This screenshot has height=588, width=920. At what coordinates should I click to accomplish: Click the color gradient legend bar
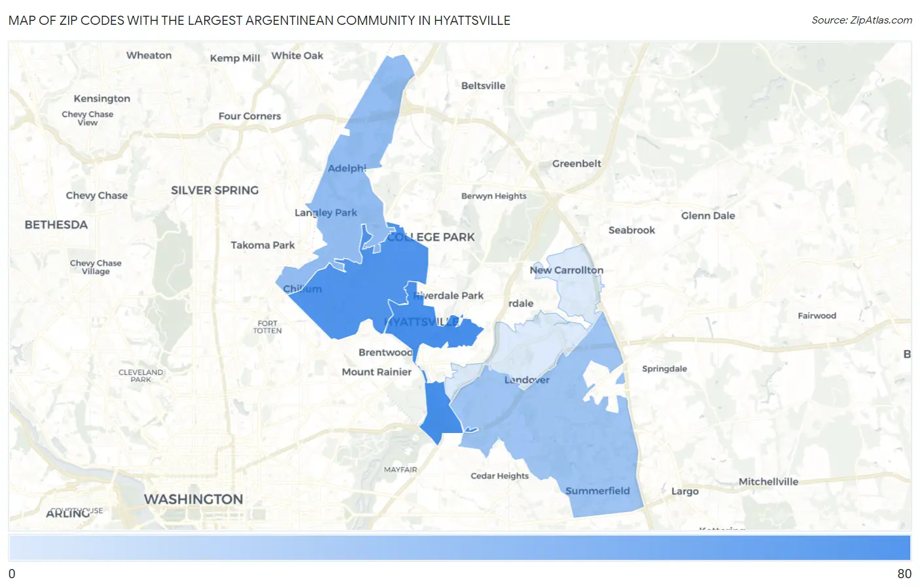[460, 547]
